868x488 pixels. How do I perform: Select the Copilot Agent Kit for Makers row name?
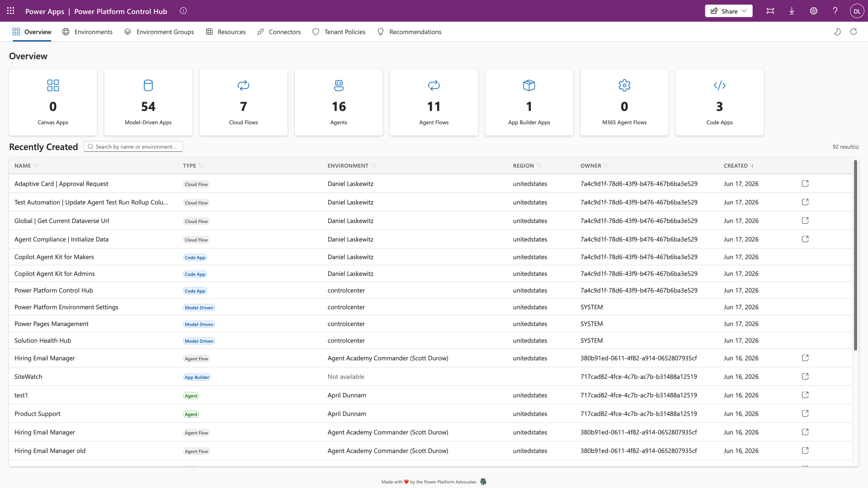[54, 257]
